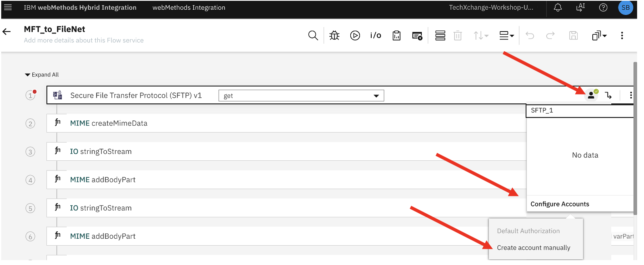Open the schedule execution icon
644x265 pixels.
pos(417,36)
